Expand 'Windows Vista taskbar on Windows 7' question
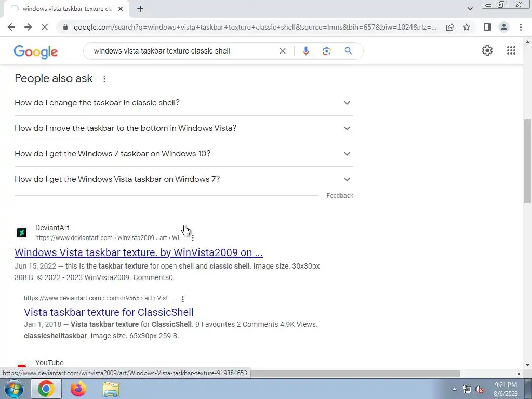The height and width of the screenshot is (399, 532). click(183, 179)
